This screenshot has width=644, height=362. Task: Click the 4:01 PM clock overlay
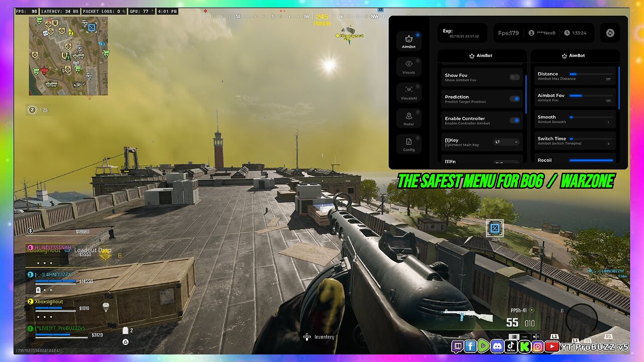tap(168, 11)
